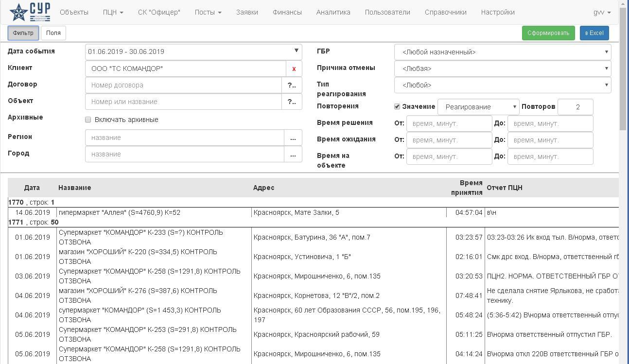The width and height of the screenshot is (629, 364).
Task: Click the green Сформировать button
Action: click(548, 33)
